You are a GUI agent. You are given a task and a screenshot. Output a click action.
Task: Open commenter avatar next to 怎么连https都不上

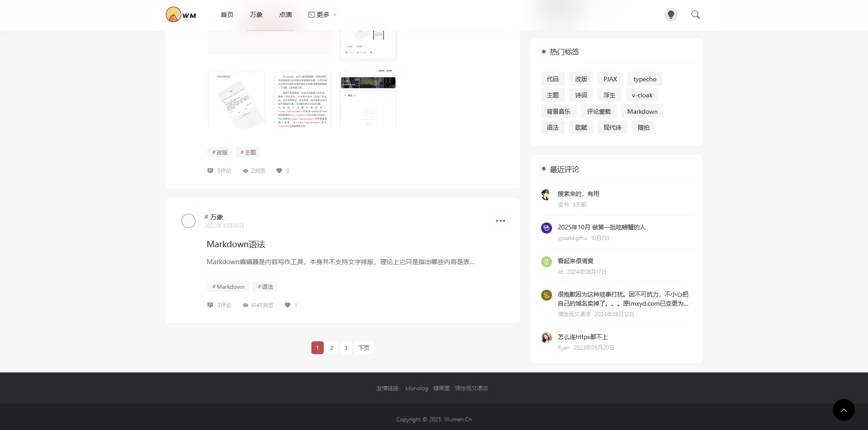pyautogui.click(x=546, y=338)
